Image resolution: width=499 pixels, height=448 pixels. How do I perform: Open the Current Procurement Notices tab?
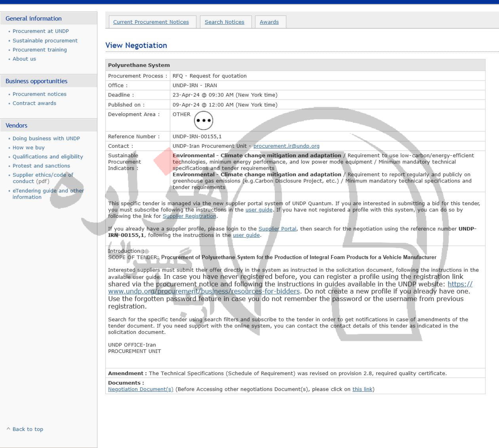(x=151, y=22)
